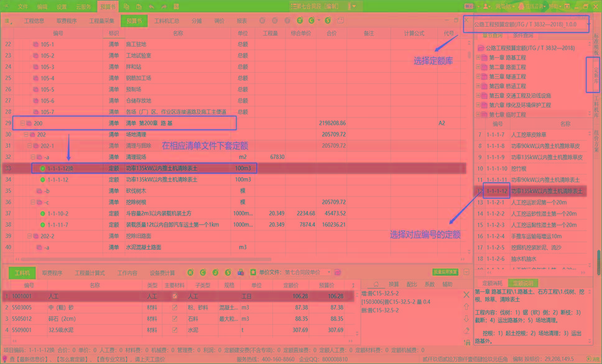
Task: Open the 条件查询 tab
Action: point(523,35)
